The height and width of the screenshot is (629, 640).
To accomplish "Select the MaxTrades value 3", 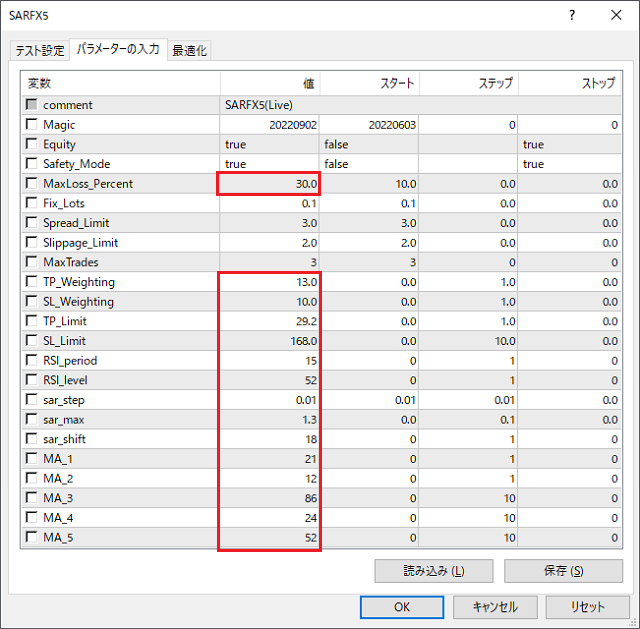I will (313, 262).
